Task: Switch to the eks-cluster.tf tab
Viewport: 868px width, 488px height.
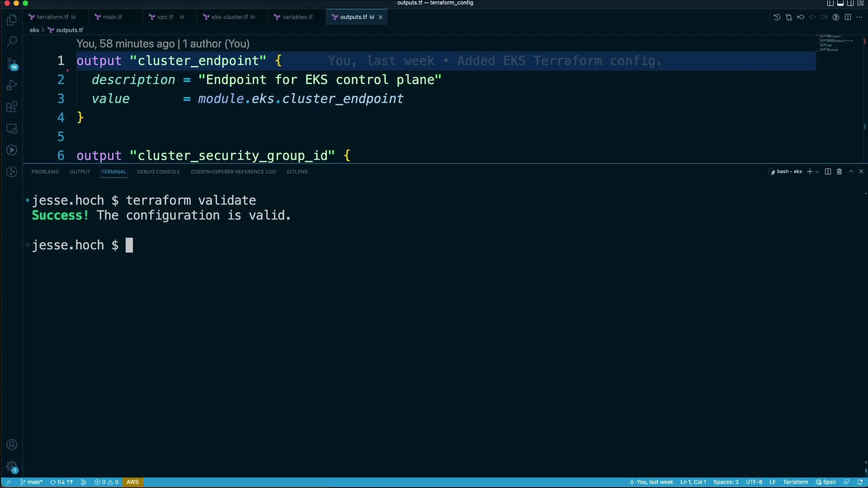Action: click(x=229, y=17)
